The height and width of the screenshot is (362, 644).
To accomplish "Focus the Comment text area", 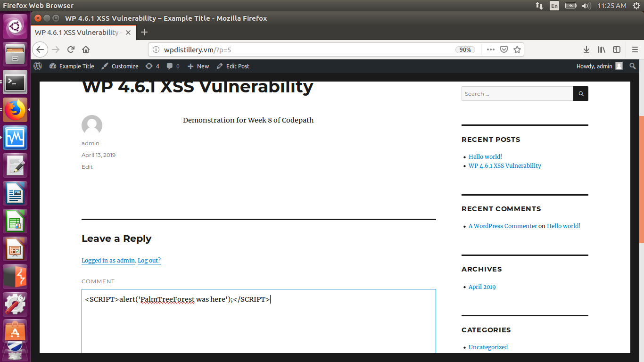I will click(x=259, y=321).
